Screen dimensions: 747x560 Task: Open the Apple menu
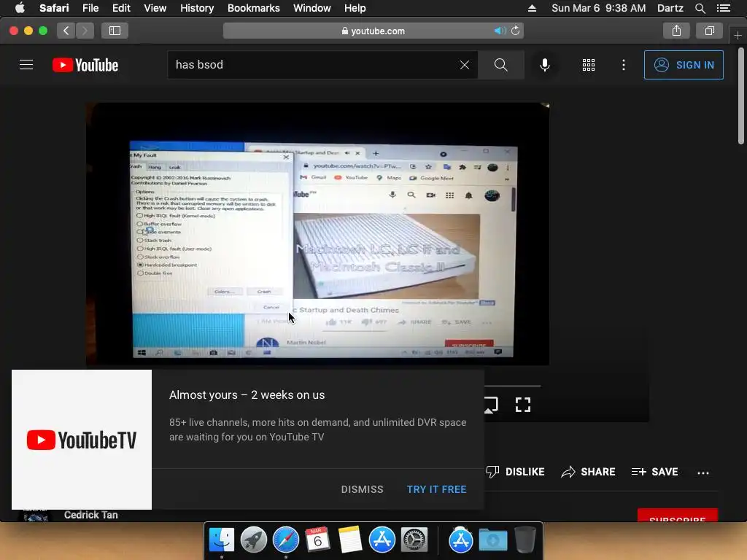(x=20, y=8)
